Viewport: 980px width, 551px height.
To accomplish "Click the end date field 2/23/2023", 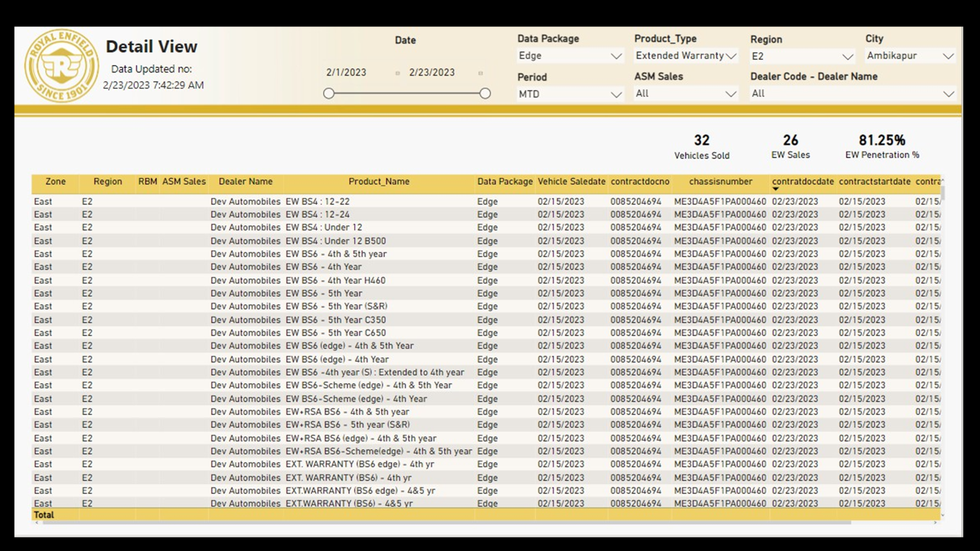I will [432, 72].
